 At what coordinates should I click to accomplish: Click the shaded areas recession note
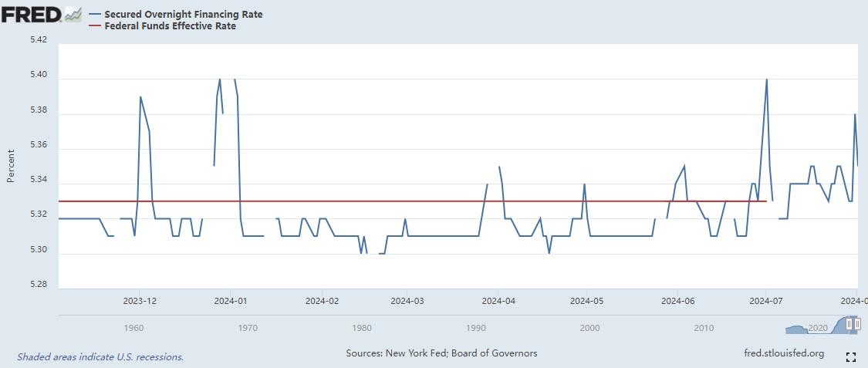pyautogui.click(x=100, y=356)
